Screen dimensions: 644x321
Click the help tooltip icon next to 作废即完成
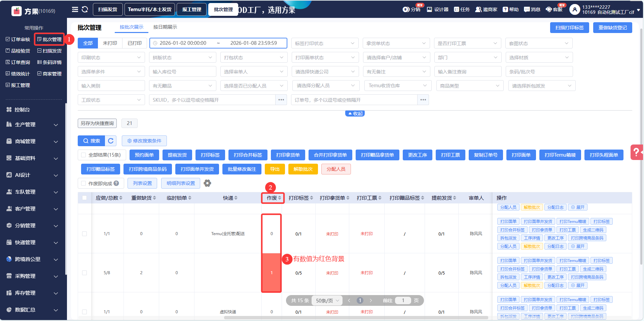[x=116, y=183]
